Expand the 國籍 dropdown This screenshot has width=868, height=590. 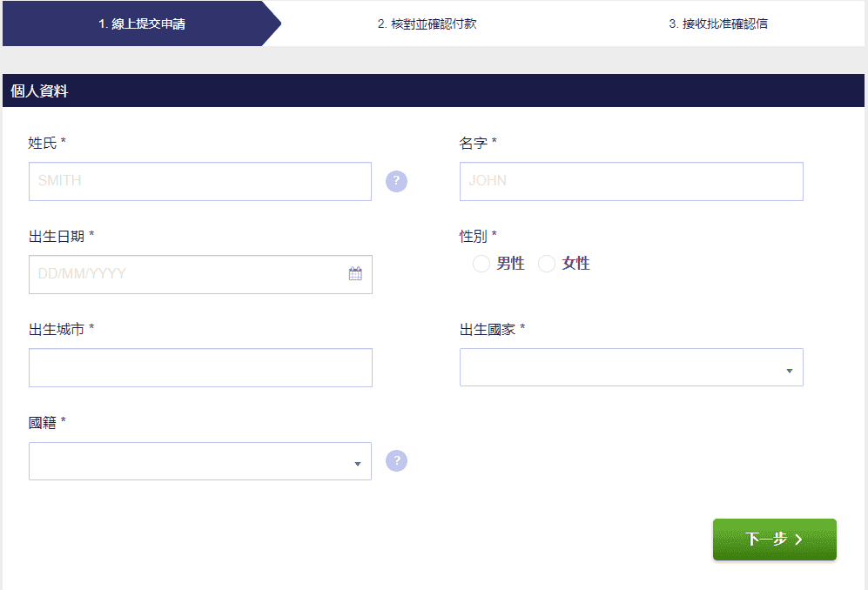coord(200,461)
